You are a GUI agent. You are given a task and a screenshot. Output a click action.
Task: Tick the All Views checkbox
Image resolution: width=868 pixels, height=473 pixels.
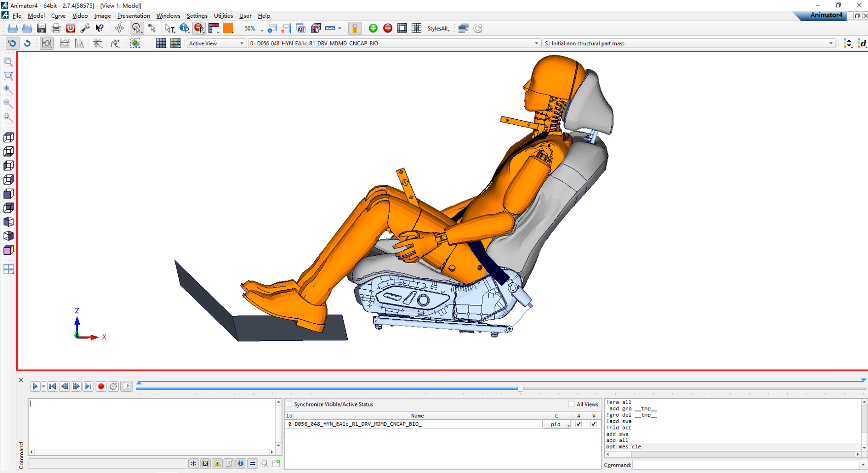[x=571, y=405]
